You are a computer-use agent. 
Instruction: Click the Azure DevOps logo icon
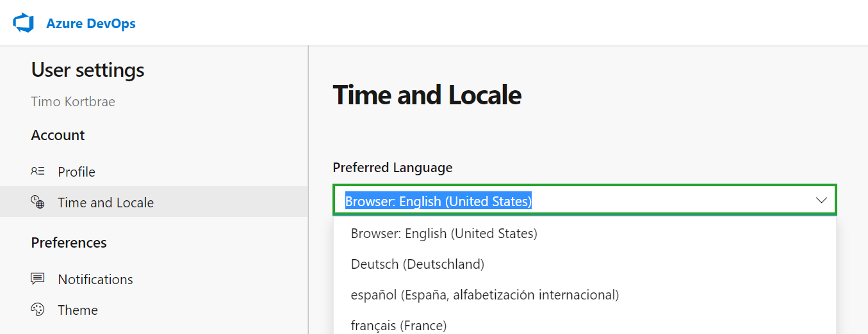pyautogui.click(x=24, y=24)
